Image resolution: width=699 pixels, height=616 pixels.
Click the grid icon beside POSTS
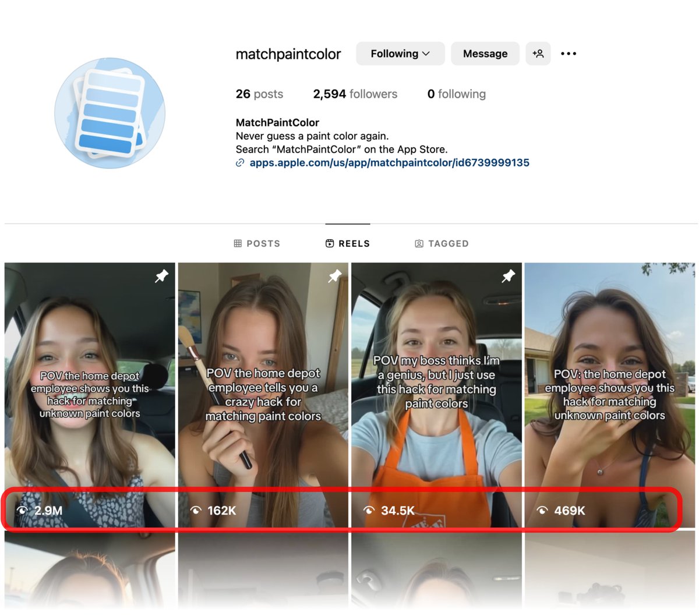238,243
